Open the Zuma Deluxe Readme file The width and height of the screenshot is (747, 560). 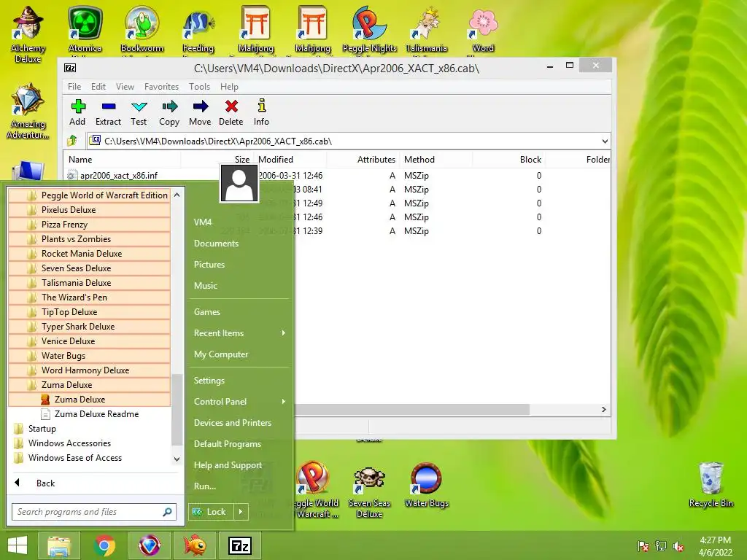point(90,414)
